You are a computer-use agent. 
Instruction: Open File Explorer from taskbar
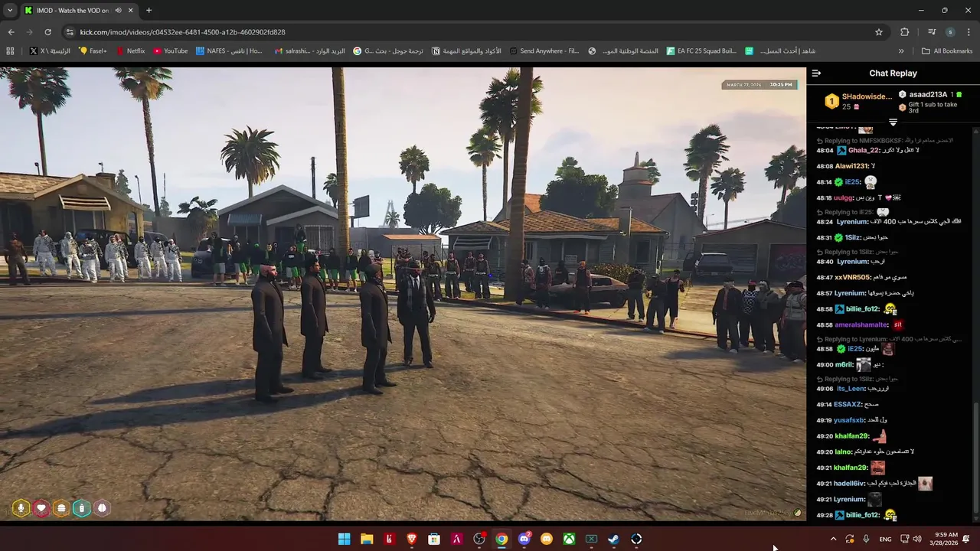click(x=367, y=539)
